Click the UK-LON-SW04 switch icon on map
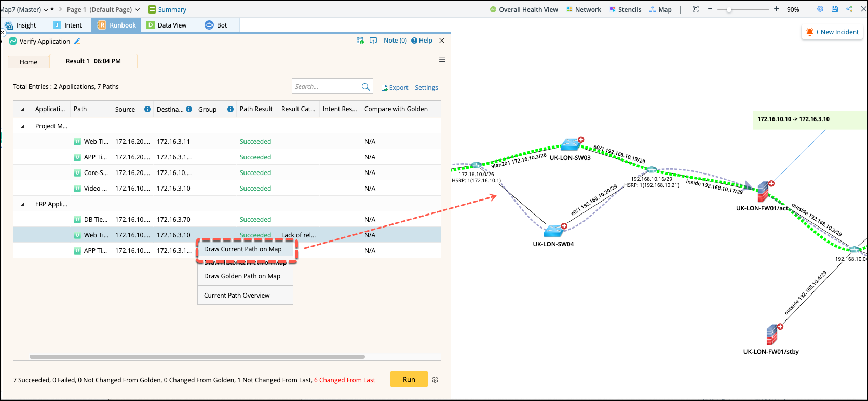 [554, 230]
